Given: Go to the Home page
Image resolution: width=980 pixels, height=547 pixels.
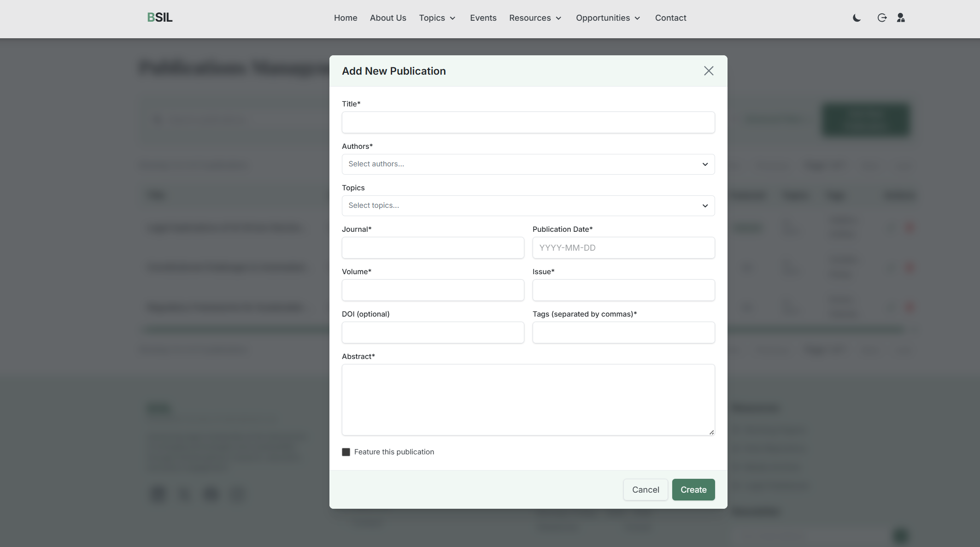Looking at the screenshot, I should pos(346,18).
